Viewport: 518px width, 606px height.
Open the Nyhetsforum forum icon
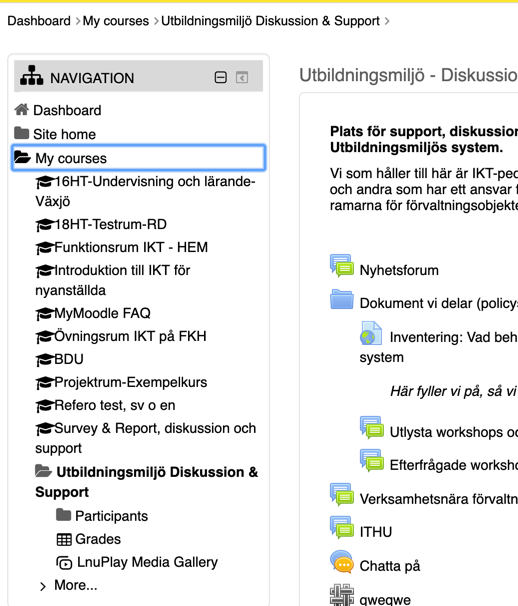click(x=342, y=266)
